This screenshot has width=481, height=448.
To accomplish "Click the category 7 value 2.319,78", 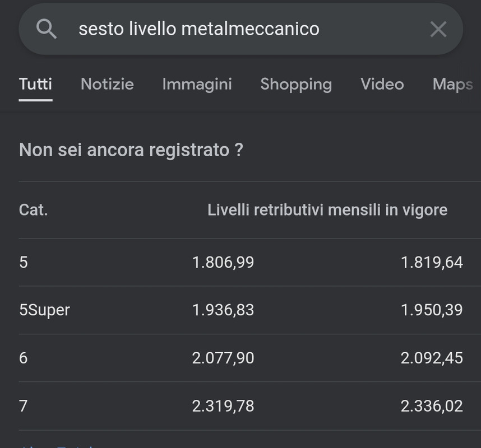I will tap(223, 406).
